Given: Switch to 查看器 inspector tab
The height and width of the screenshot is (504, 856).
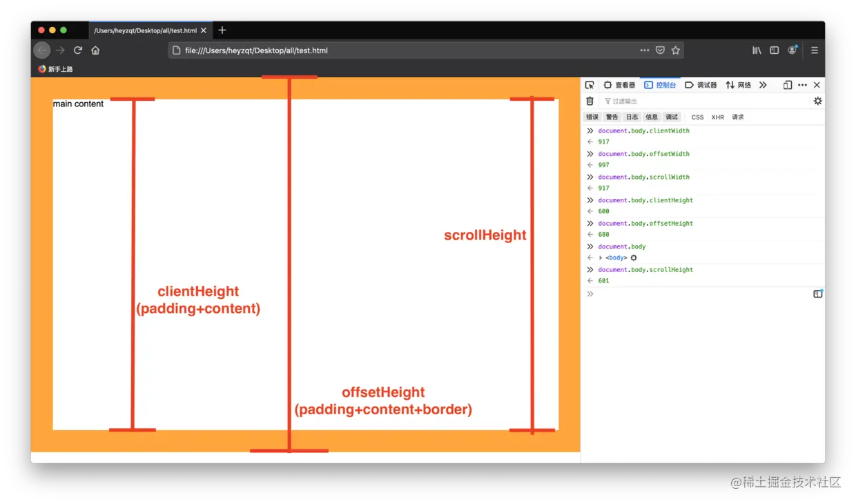Looking at the screenshot, I should pyautogui.click(x=619, y=85).
